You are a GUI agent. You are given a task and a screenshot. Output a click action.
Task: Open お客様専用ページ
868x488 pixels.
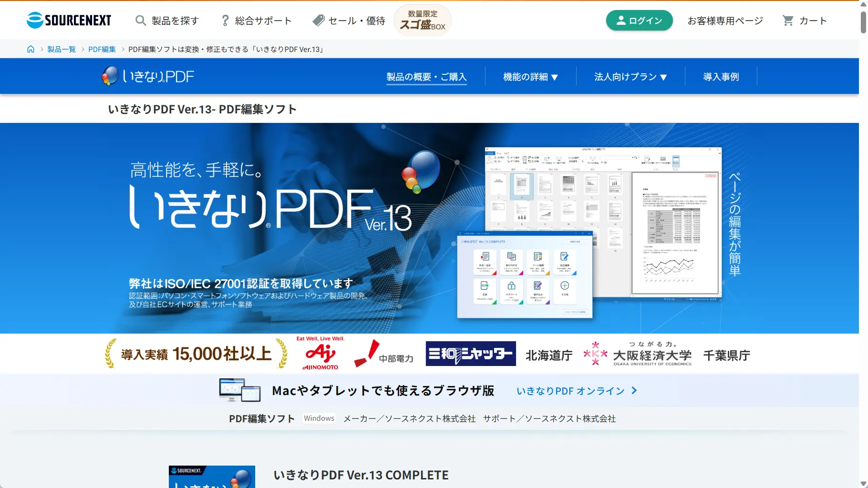[x=725, y=20]
